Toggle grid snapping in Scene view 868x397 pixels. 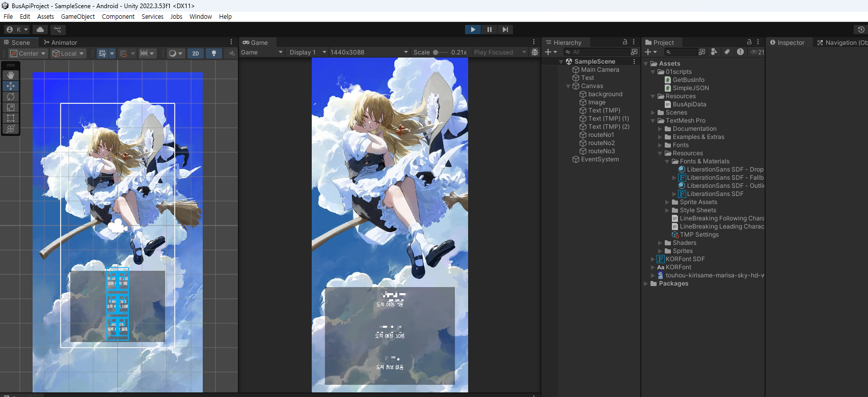click(123, 53)
